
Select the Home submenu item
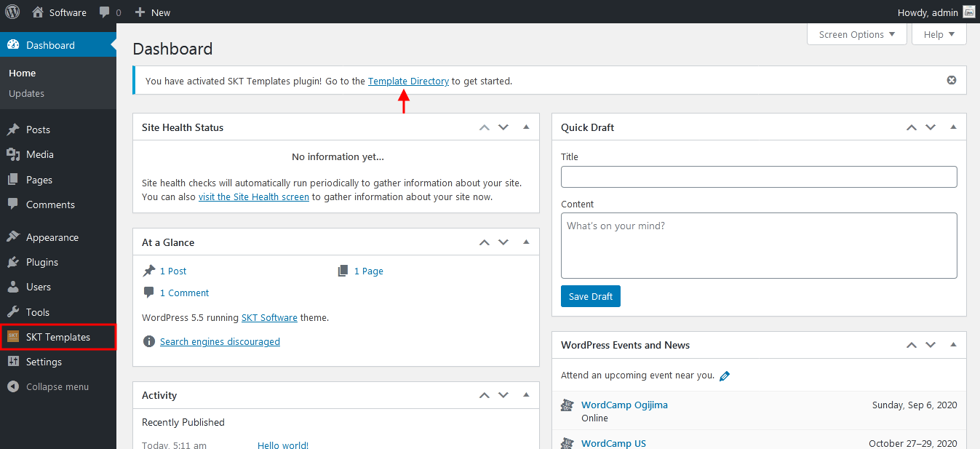(x=22, y=73)
